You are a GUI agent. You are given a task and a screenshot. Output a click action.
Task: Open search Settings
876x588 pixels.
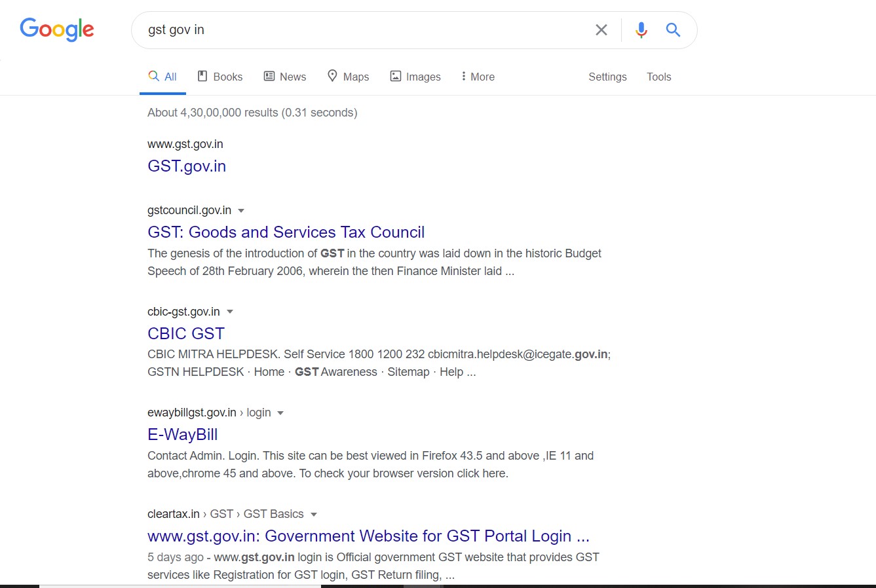[607, 77]
